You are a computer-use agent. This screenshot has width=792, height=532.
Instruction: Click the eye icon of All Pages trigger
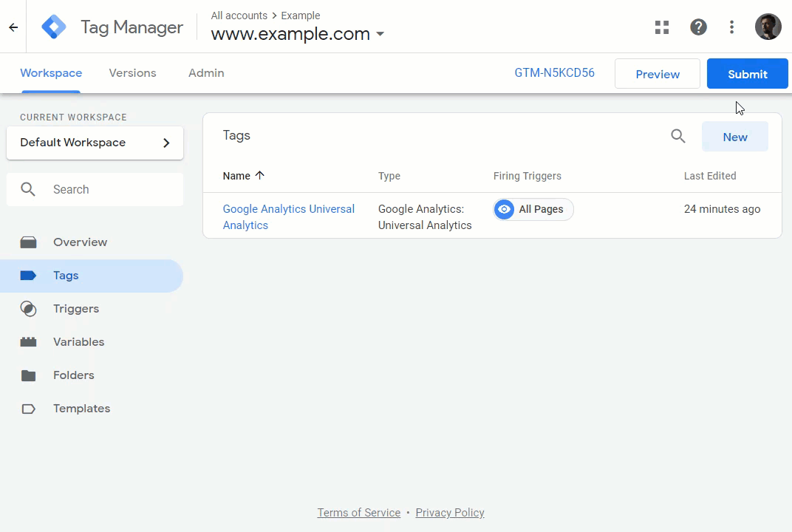504,209
